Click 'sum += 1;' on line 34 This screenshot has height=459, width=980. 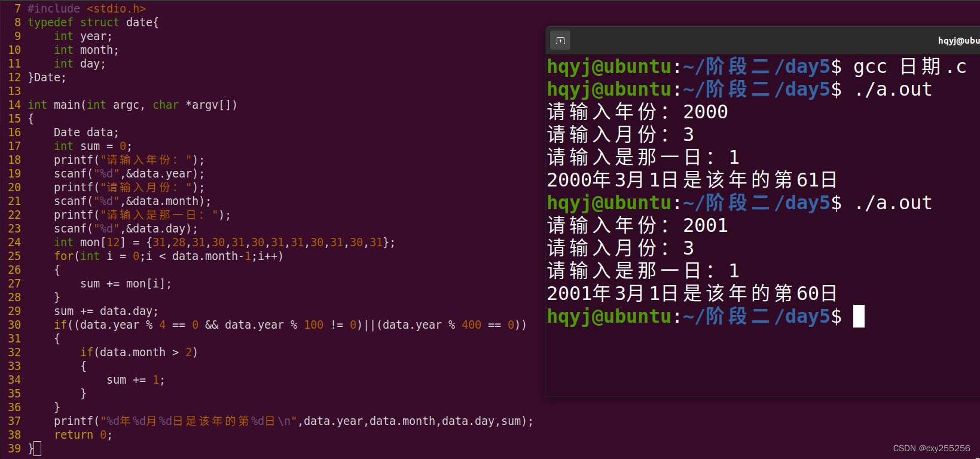point(136,380)
